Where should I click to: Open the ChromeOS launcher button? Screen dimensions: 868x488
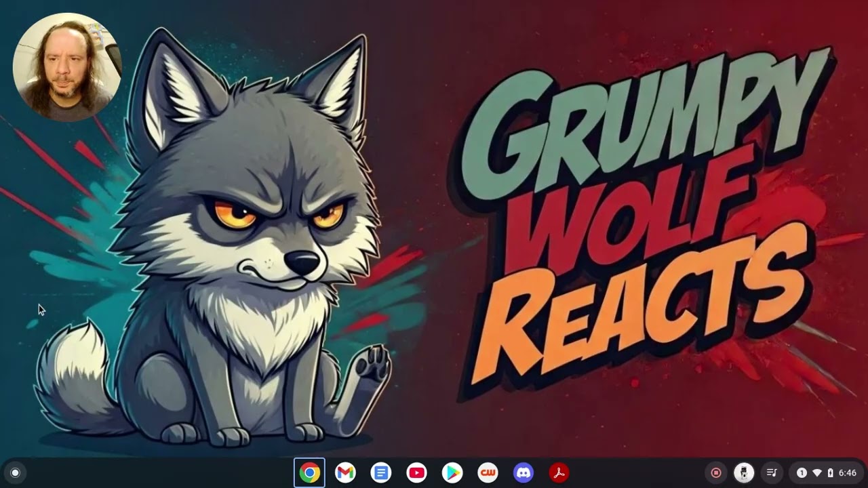point(15,472)
